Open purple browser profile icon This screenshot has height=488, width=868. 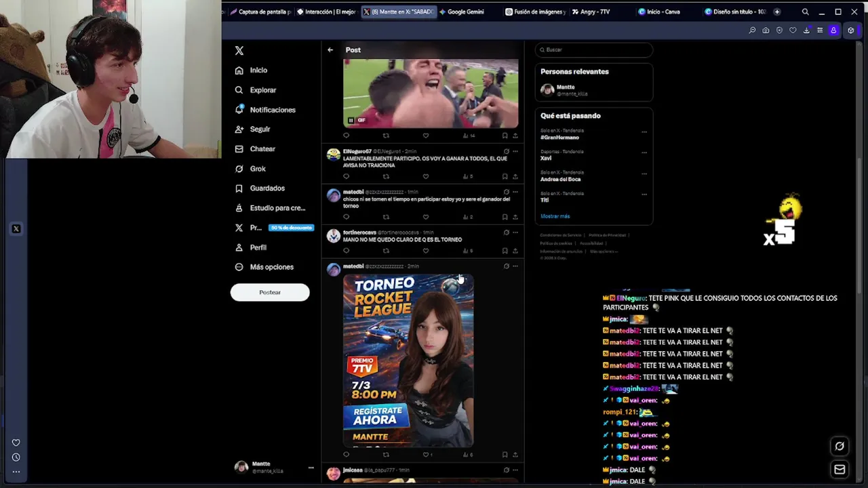pos(833,30)
